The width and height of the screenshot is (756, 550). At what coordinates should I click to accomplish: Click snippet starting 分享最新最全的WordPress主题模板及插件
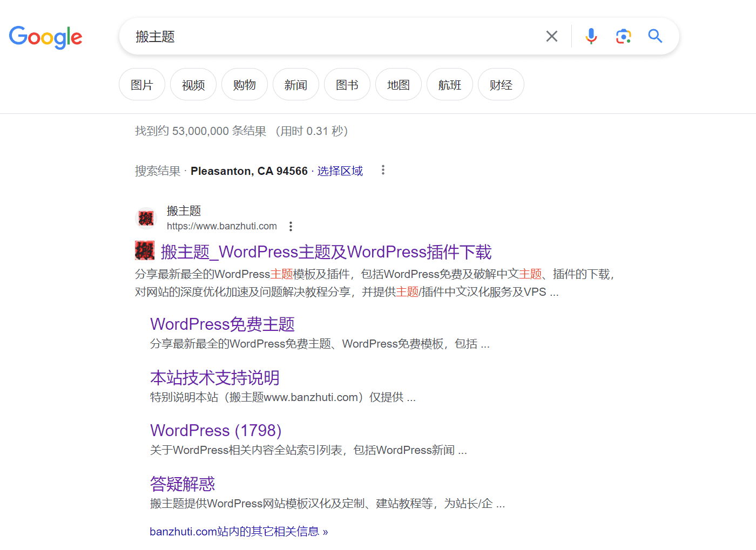(x=375, y=283)
